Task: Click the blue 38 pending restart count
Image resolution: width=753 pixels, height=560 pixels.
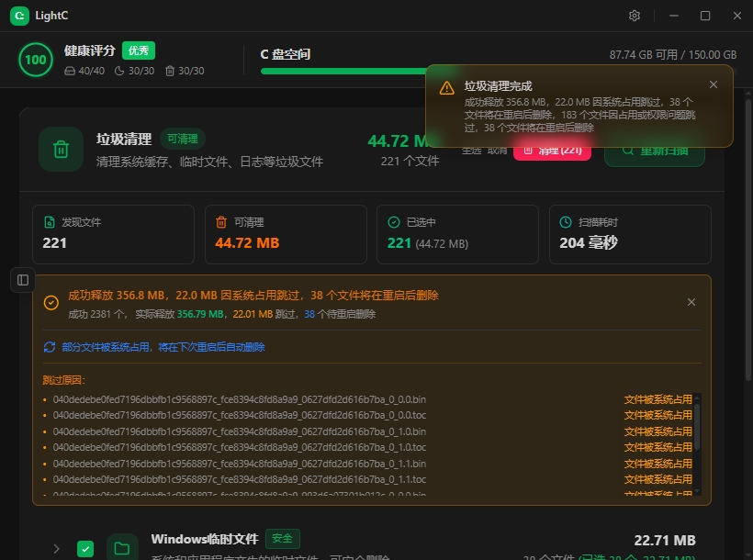Action: point(309,314)
